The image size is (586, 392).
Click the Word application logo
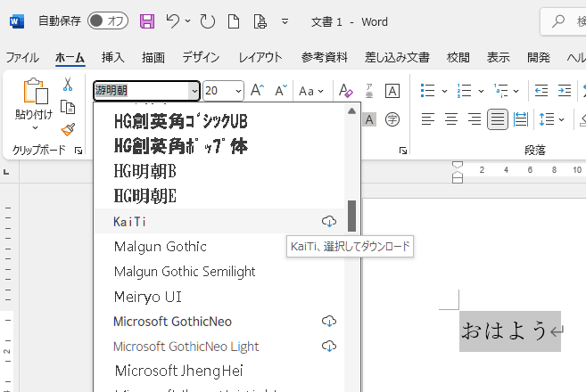(16, 21)
